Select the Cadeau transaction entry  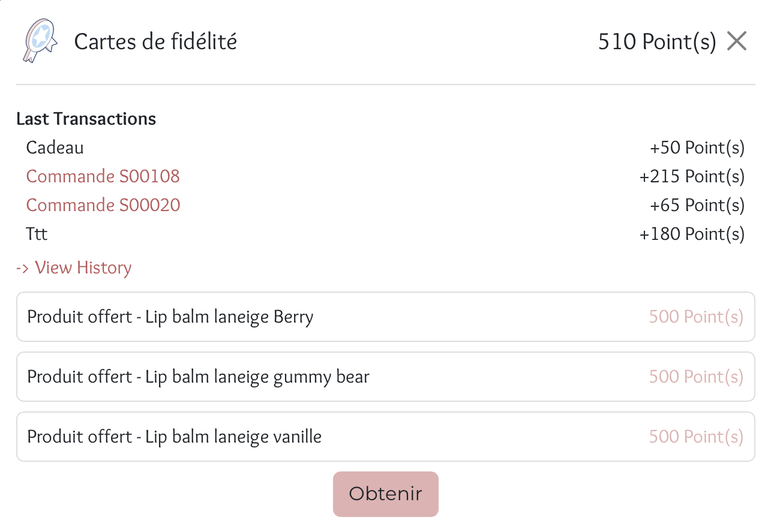[x=55, y=148]
